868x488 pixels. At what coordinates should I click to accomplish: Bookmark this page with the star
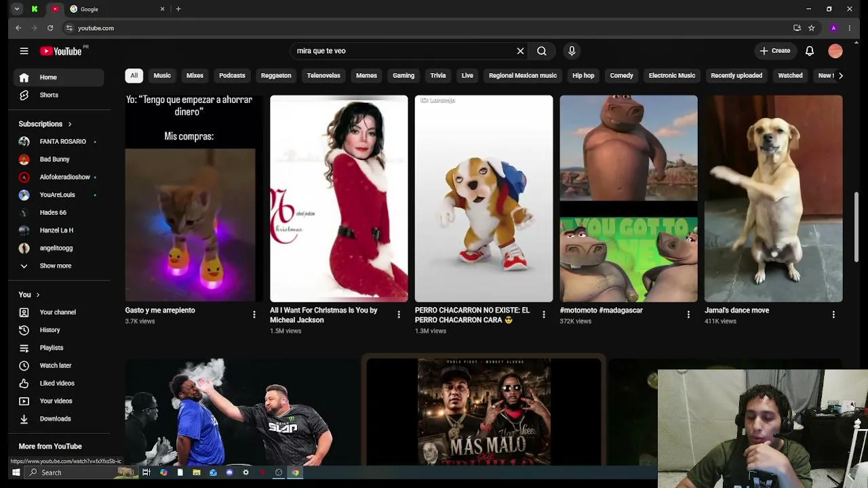tap(811, 28)
